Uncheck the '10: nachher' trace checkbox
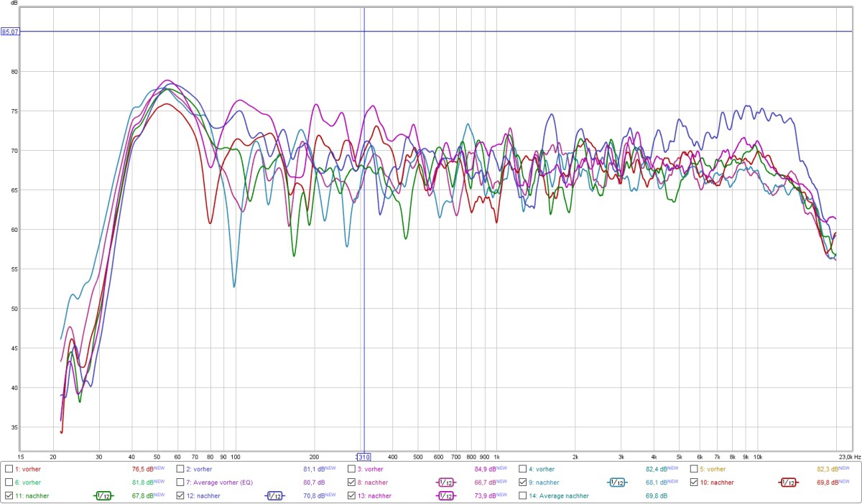This screenshot has height=504, width=862. coord(694,482)
